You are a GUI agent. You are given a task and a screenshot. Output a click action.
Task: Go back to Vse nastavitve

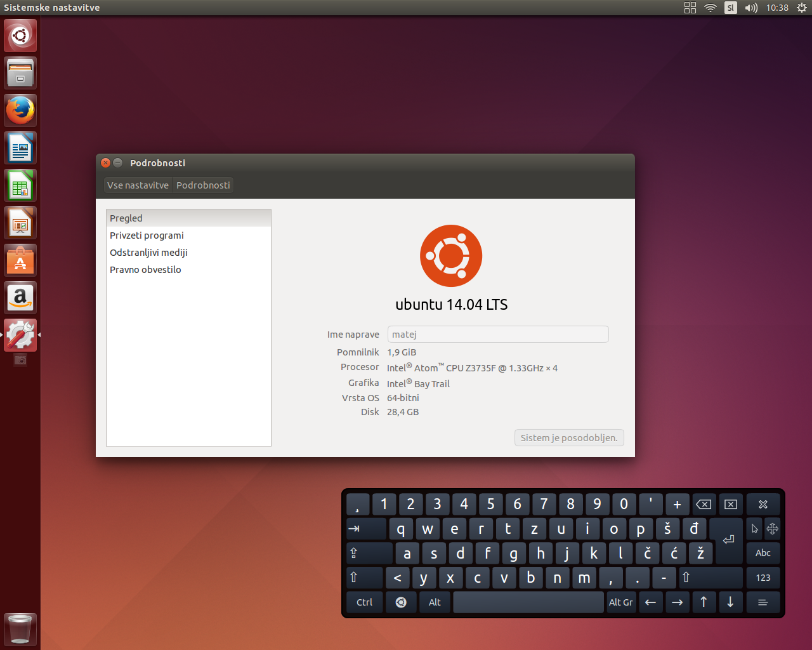(138, 185)
